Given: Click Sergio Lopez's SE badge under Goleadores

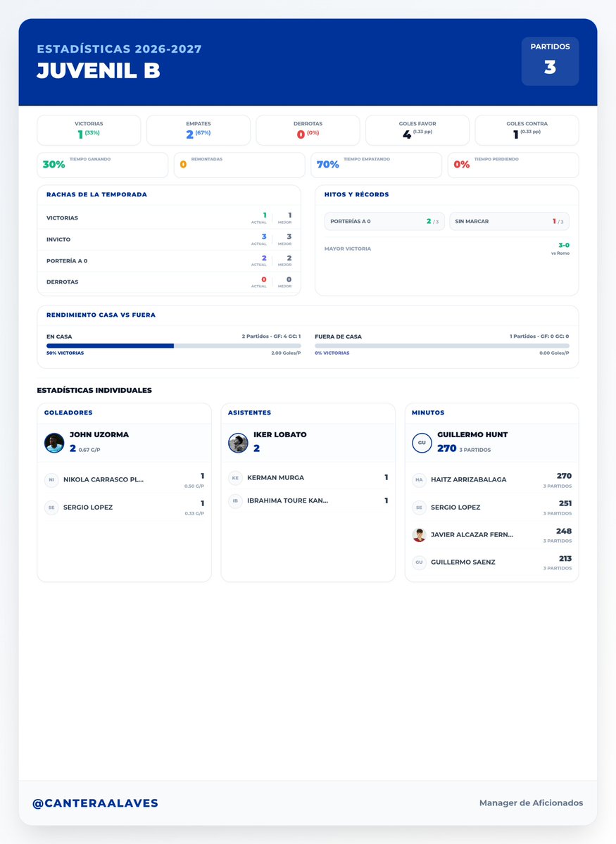Looking at the screenshot, I should (x=51, y=508).
